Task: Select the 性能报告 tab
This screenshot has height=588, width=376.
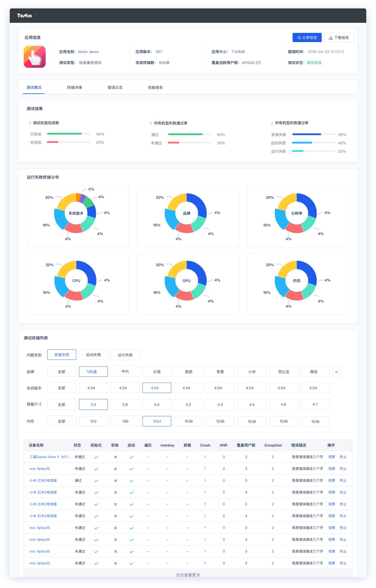Action: tap(155, 87)
